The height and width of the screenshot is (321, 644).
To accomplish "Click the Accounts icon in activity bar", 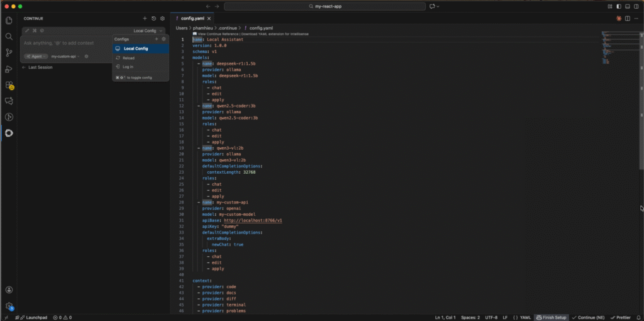I will coord(9,290).
